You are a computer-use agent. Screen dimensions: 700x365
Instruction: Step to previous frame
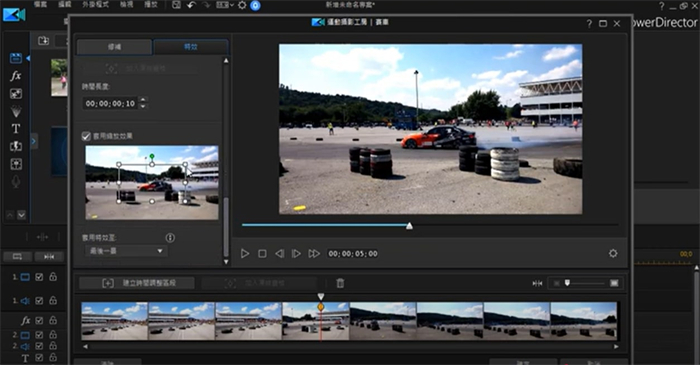coord(279,253)
